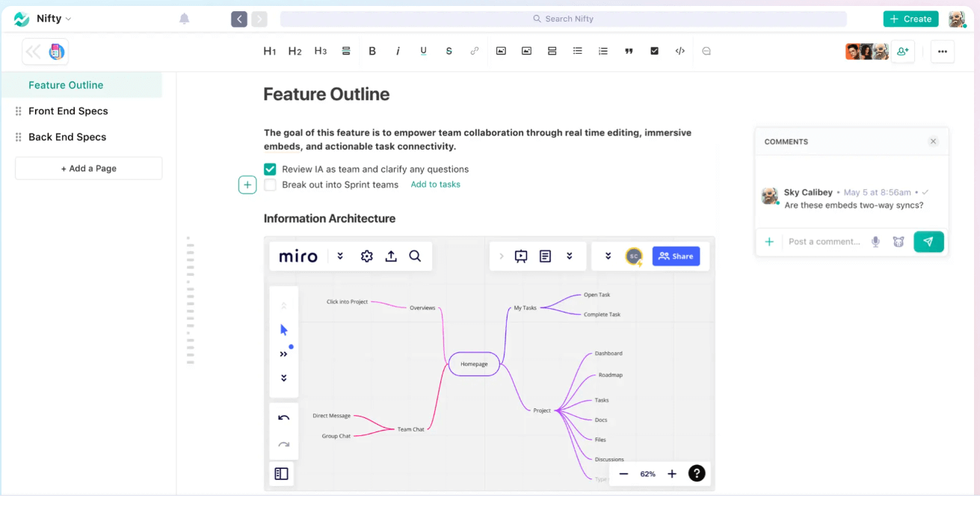
Task: Check the Break out into Sprint teams item
Action: 270,185
